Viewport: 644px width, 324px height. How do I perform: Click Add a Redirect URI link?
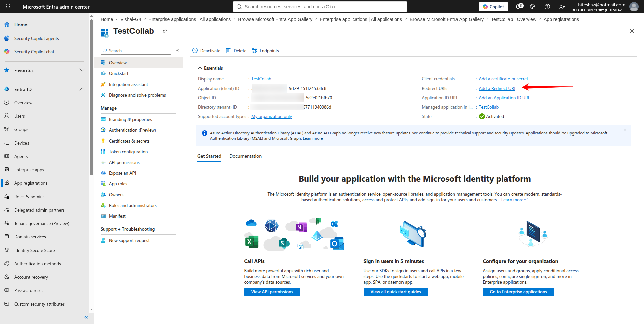pyautogui.click(x=497, y=88)
